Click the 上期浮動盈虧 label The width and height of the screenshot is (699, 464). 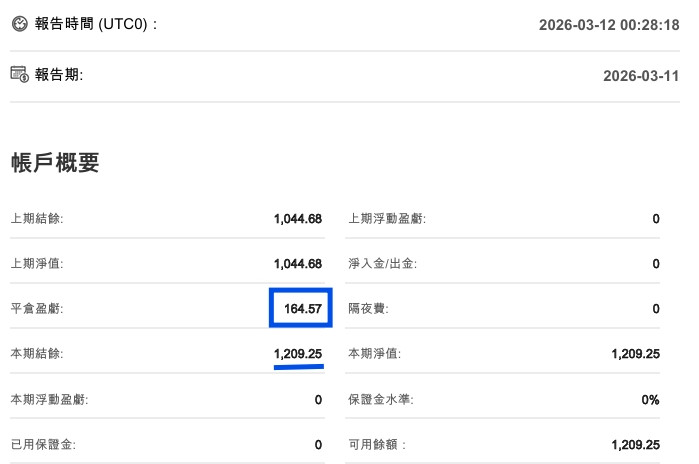click(x=387, y=218)
